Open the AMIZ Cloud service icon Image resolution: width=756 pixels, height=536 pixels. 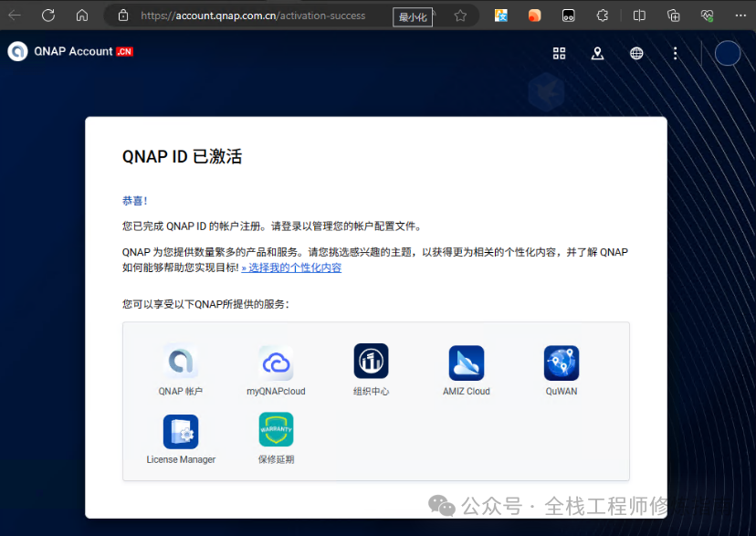pyautogui.click(x=467, y=363)
